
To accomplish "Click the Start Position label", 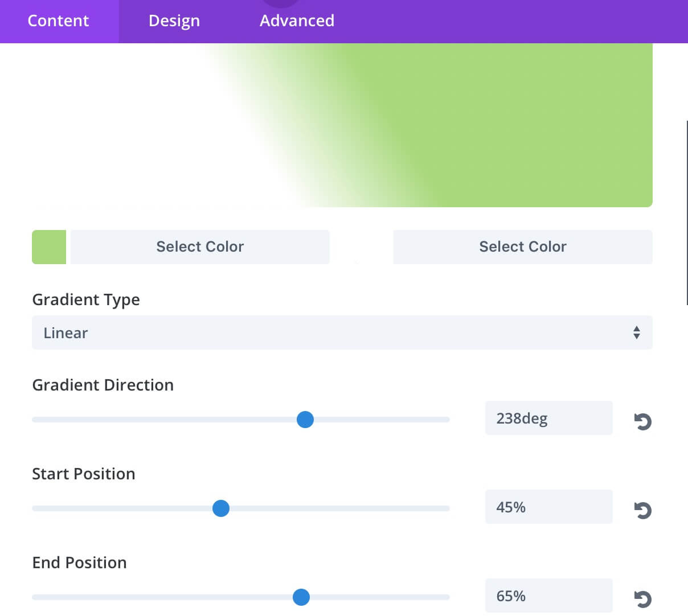I will [x=84, y=474].
